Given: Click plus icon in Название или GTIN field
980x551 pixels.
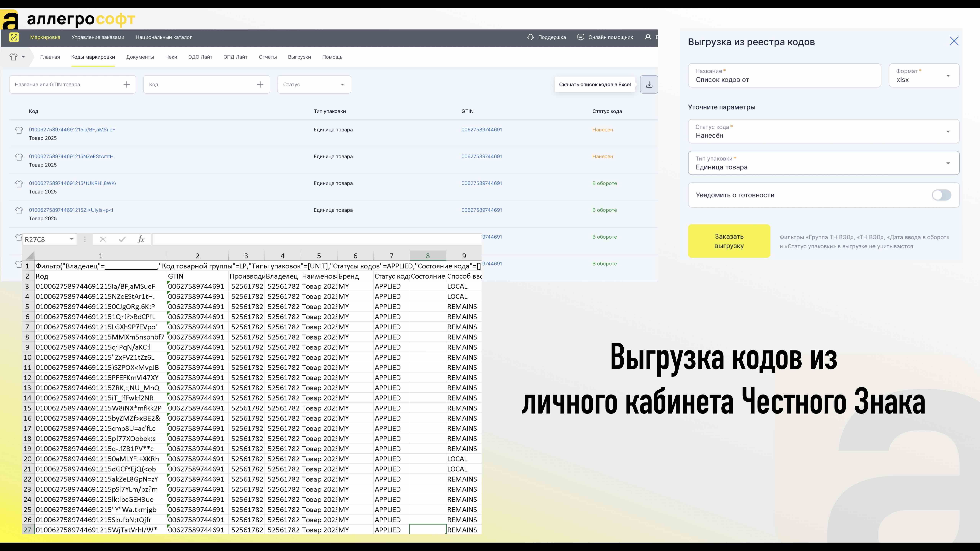Looking at the screenshot, I should [127, 84].
